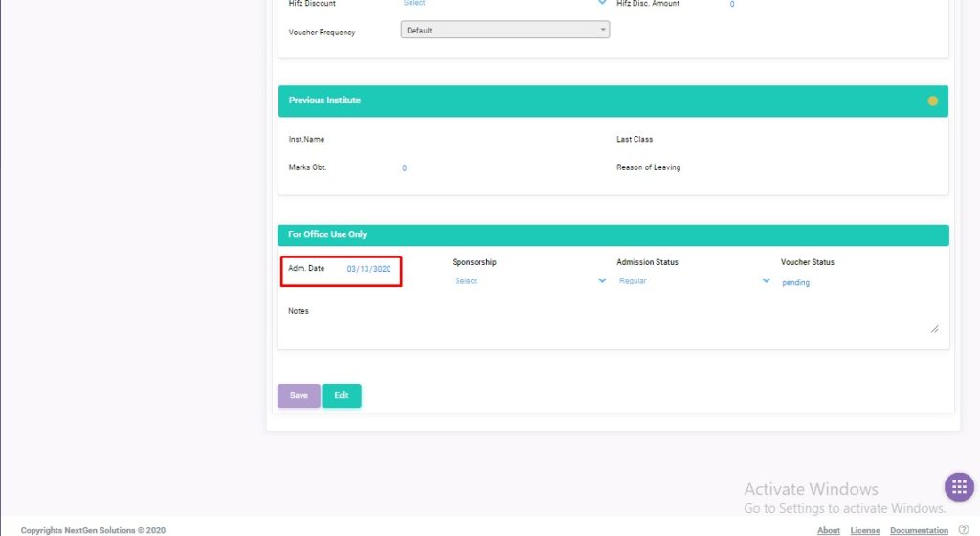Select the Marks Obt. value field
Viewport: 980px width, 536px height.
coord(404,168)
